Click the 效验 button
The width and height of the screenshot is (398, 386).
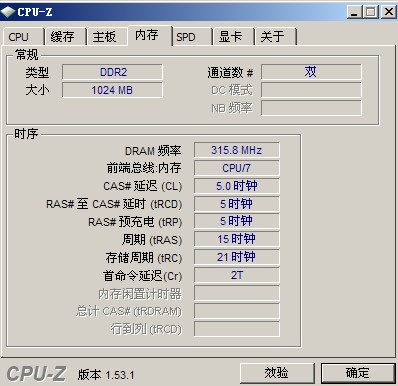coord(277,373)
